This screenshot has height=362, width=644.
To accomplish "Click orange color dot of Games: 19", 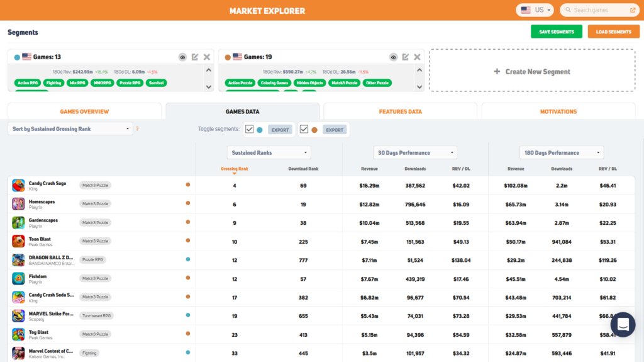I will point(228,57).
